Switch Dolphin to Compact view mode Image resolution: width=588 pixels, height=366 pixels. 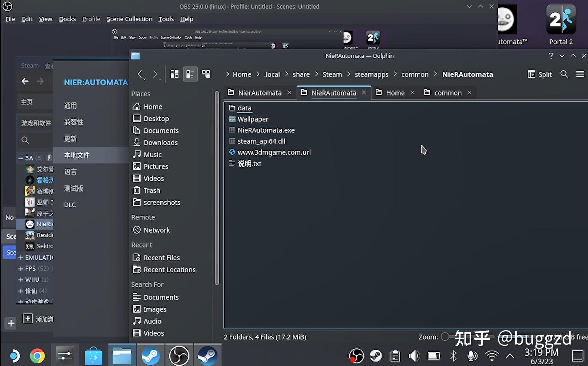190,74
